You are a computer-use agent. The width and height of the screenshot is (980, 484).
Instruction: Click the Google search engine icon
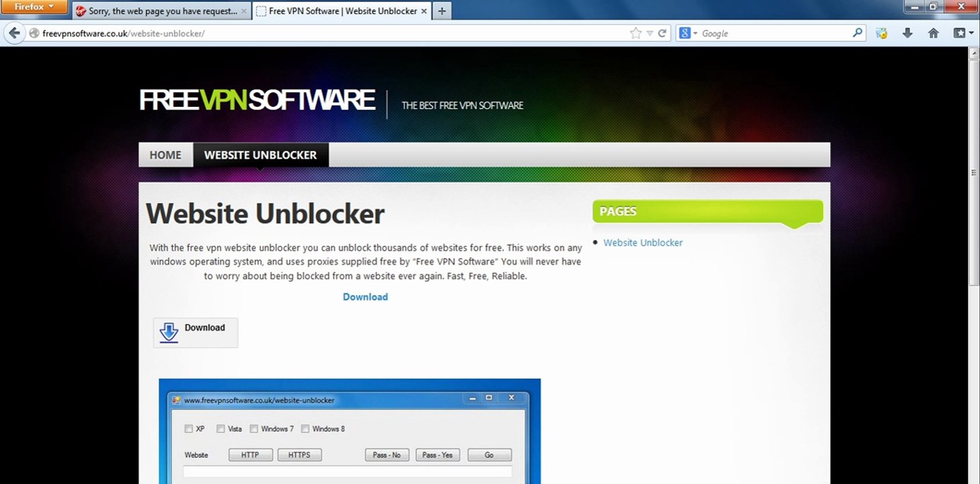pyautogui.click(x=685, y=33)
